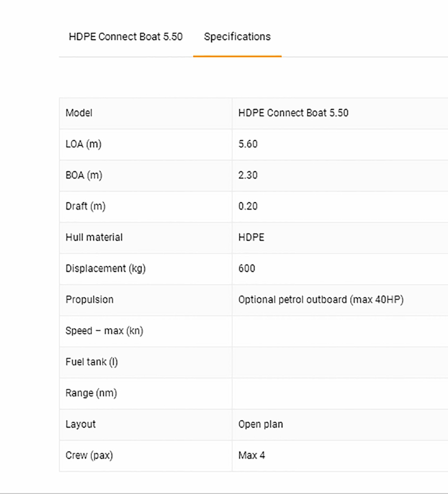Click the Propulsion row label
Viewport: 448px width, 494px height.
point(90,300)
